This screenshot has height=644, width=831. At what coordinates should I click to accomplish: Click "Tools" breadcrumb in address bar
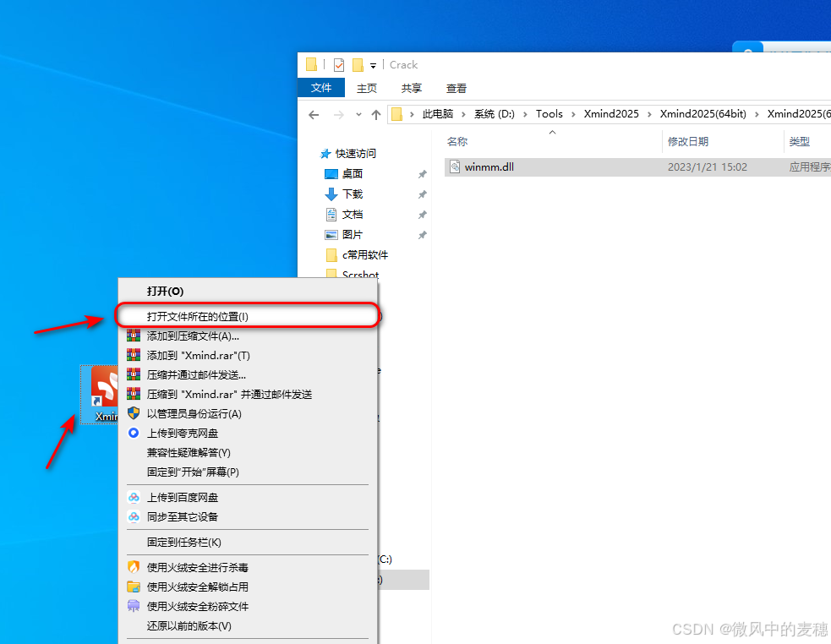pyautogui.click(x=549, y=114)
